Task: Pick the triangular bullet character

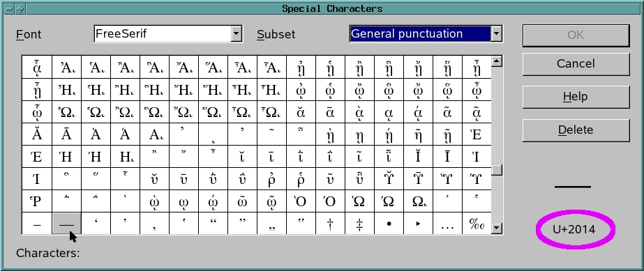Action: [418, 224]
